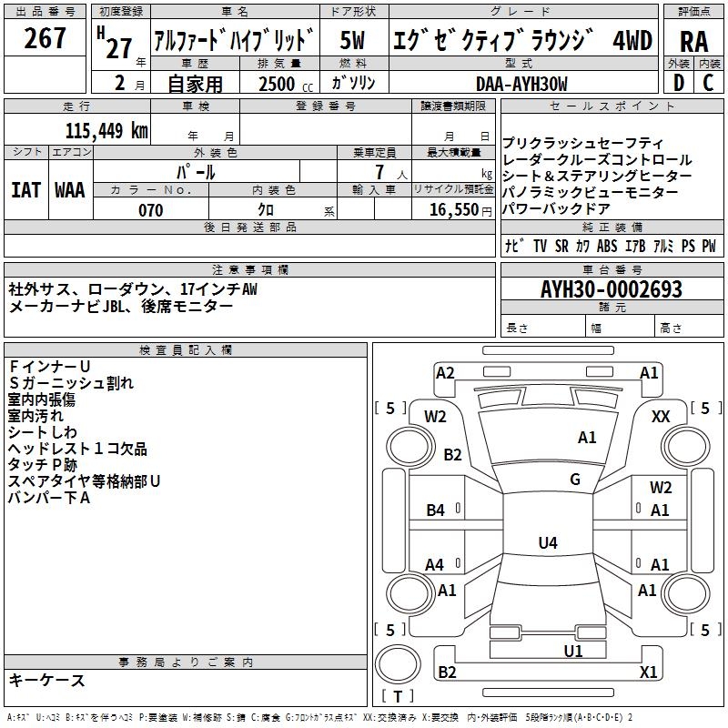Select inspector note ヘッドレスト１コ欠品
728x728 pixels.
pos(77,449)
